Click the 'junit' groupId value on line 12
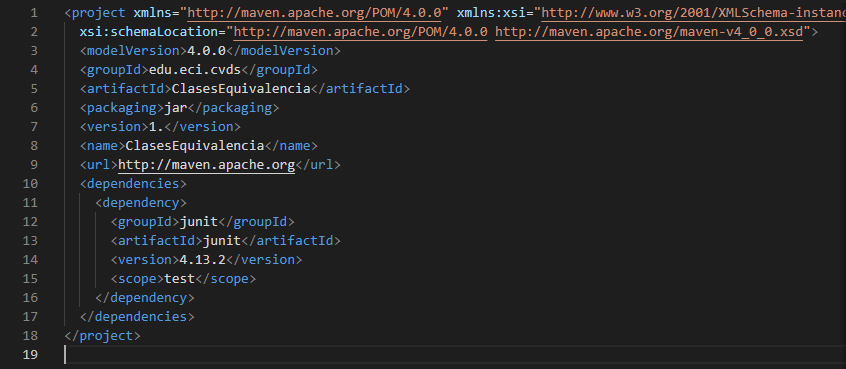This screenshot has width=846, height=369. pyautogui.click(x=199, y=222)
